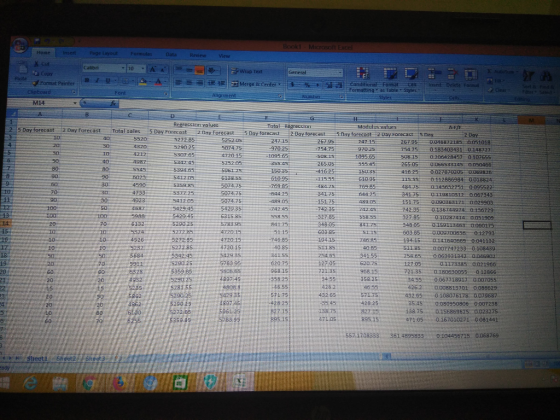Screen dimensions: 560x420
Task: Toggle Underline formatting
Action: click(108, 81)
